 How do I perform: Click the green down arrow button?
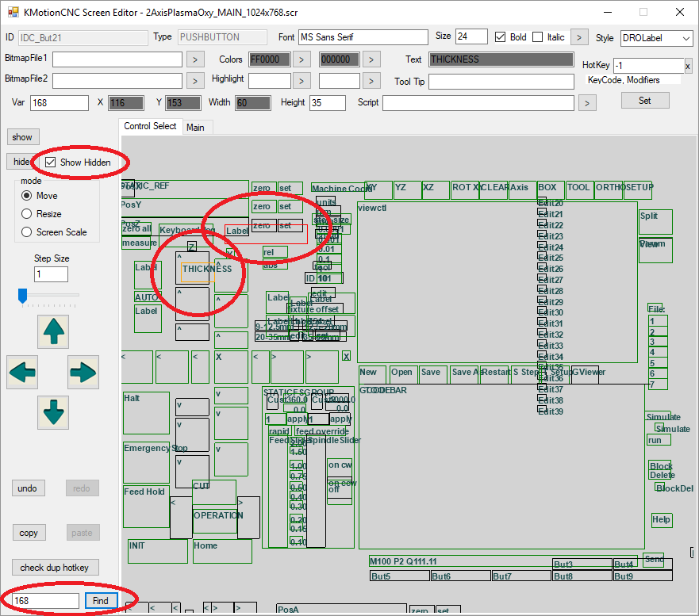coord(53,413)
